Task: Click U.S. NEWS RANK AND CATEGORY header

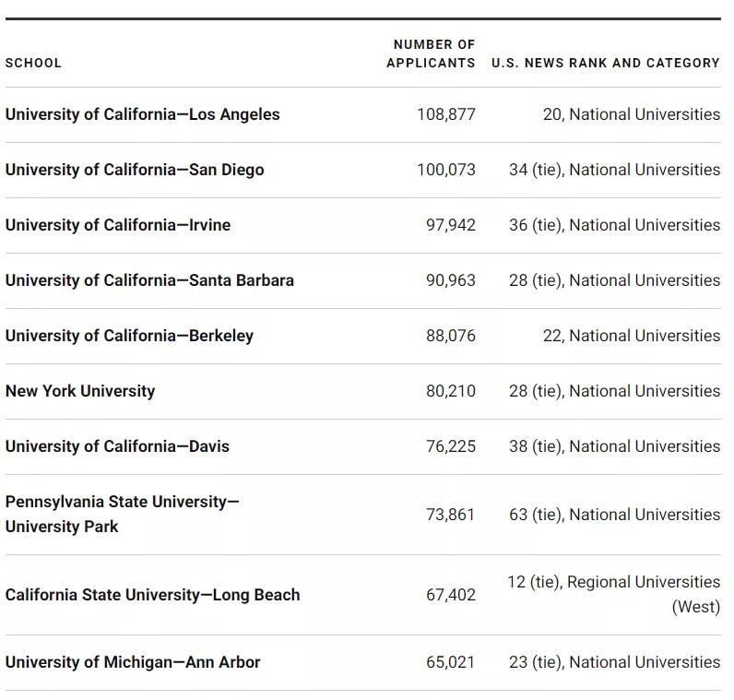Action: pyautogui.click(x=605, y=63)
